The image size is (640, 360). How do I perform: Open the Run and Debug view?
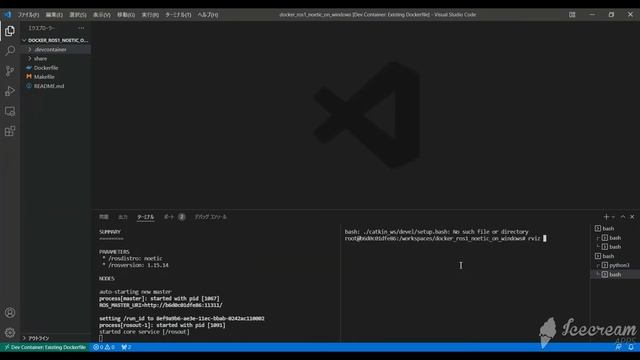10,91
